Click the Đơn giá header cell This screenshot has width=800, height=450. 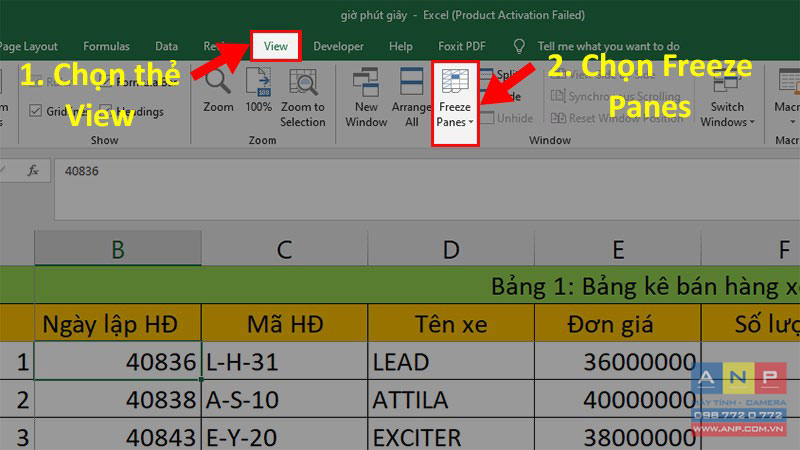coord(618,323)
